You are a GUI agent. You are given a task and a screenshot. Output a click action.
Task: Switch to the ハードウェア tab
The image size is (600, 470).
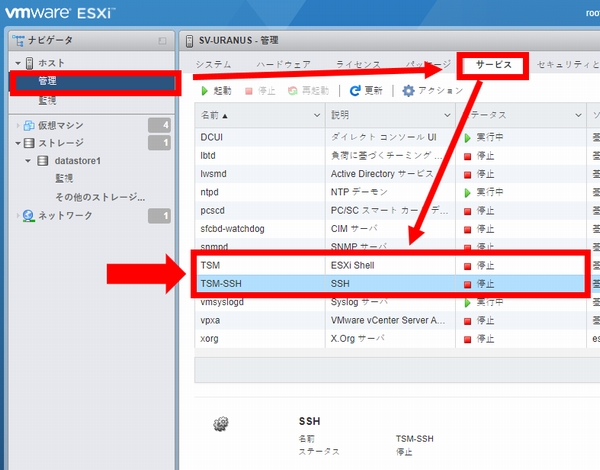[x=284, y=64]
